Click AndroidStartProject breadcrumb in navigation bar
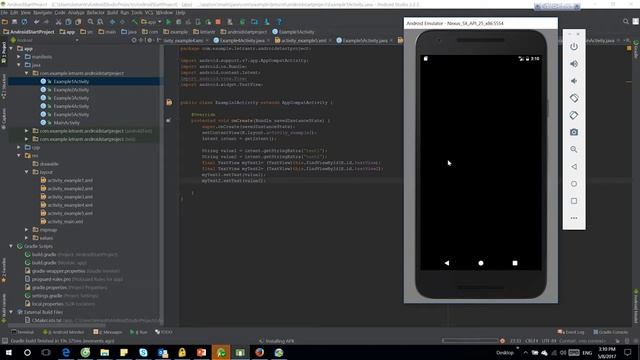640x360 pixels. (x=29, y=32)
